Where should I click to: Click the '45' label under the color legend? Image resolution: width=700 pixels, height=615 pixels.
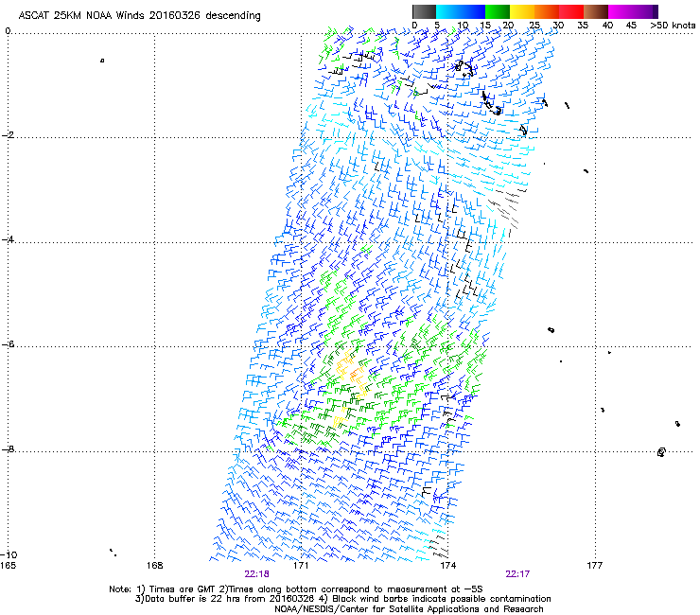coord(631,26)
